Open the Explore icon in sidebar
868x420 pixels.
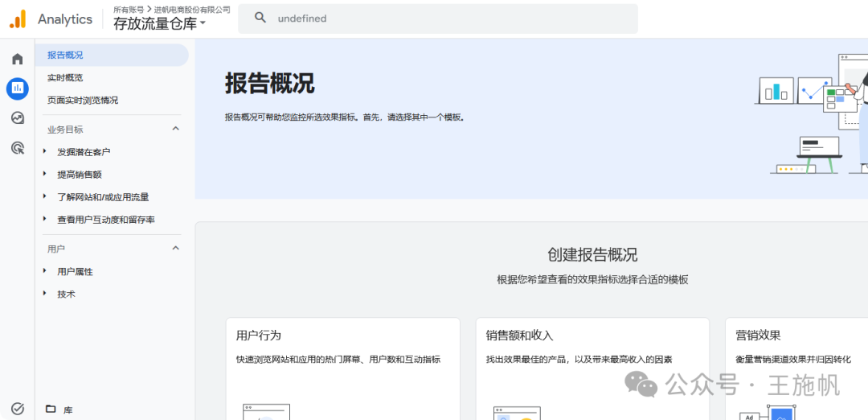tap(18, 117)
